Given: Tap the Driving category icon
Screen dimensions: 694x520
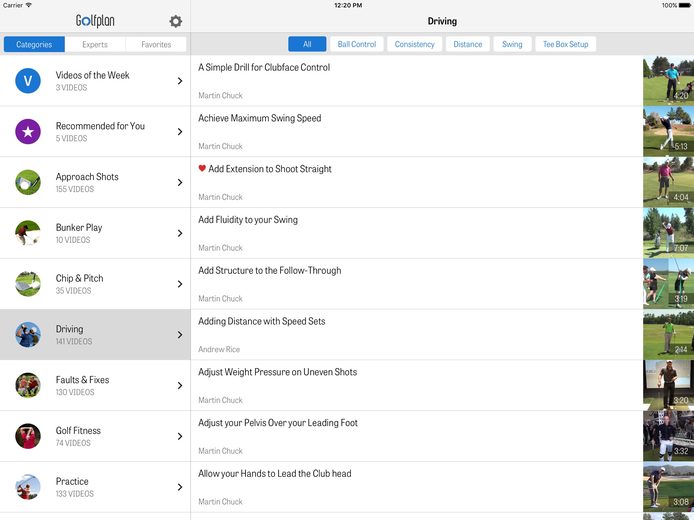Looking at the screenshot, I should 28,335.
